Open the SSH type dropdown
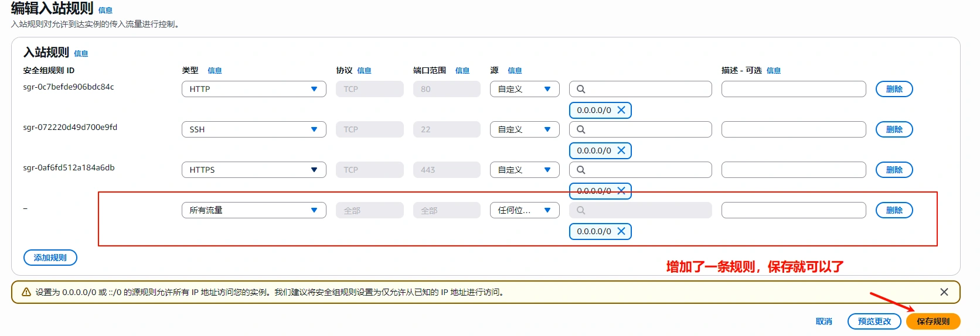The width and height of the screenshot is (980, 336). coord(253,129)
